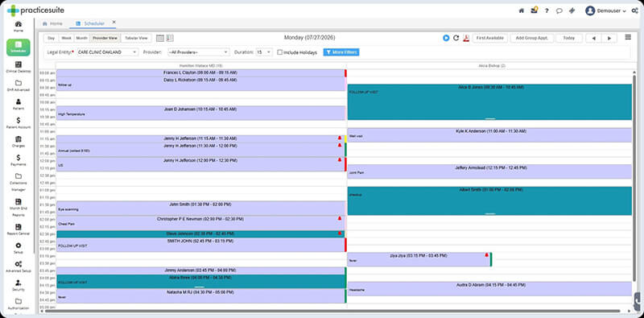Image resolution: width=644 pixels, height=318 pixels.
Task: Open Collections Manager in the sidebar
Action: [x=18, y=182]
